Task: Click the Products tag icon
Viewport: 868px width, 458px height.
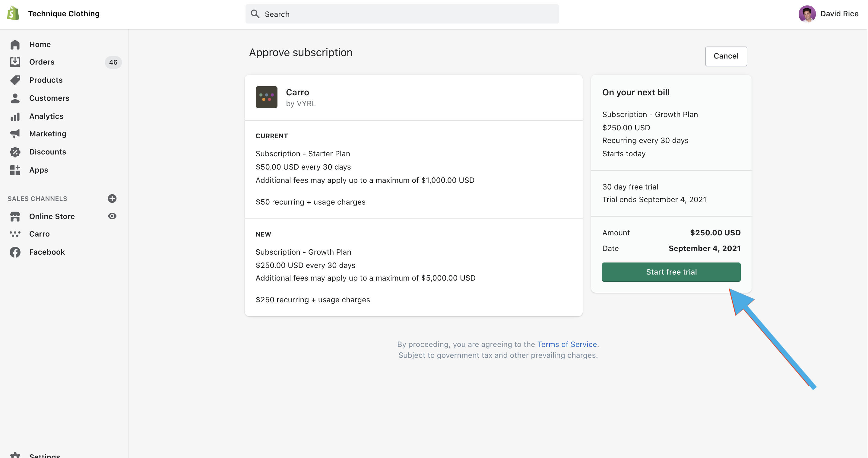Action: (x=15, y=80)
